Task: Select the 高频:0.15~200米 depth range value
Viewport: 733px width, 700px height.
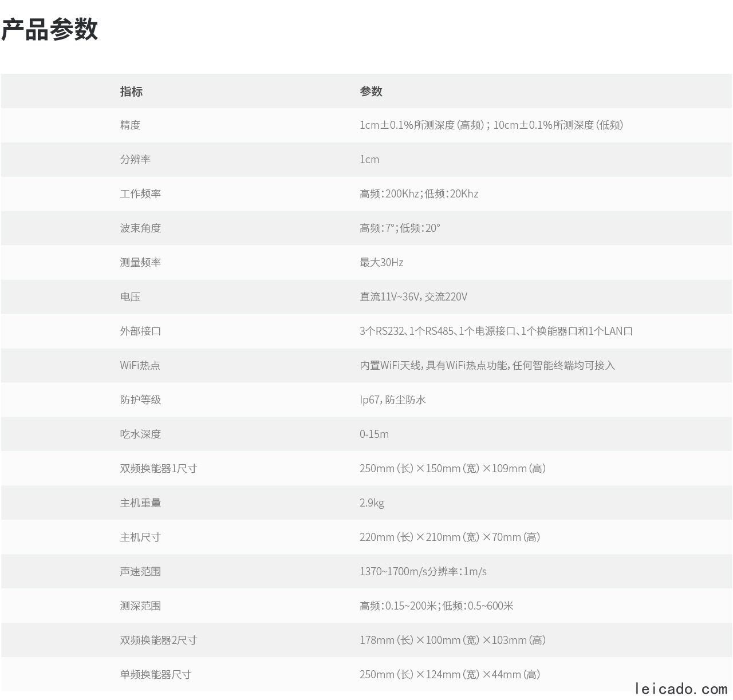Action: point(436,606)
